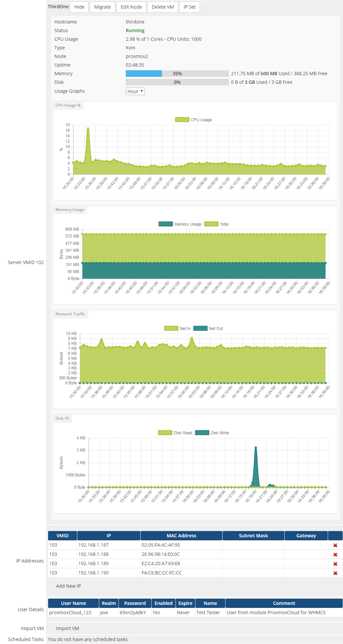Select the CPU Usage % panel label
The image size is (343, 644).
click(x=68, y=105)
